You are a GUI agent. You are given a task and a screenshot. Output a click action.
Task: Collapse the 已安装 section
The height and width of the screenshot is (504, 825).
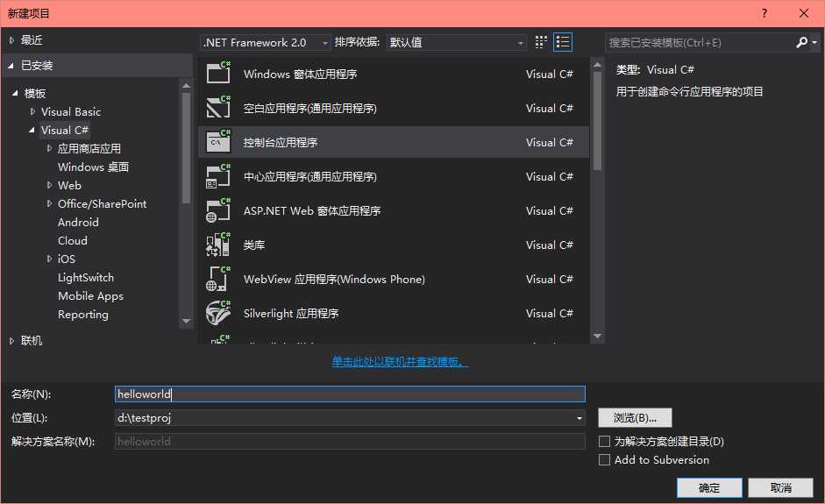[x=11, y=66]
